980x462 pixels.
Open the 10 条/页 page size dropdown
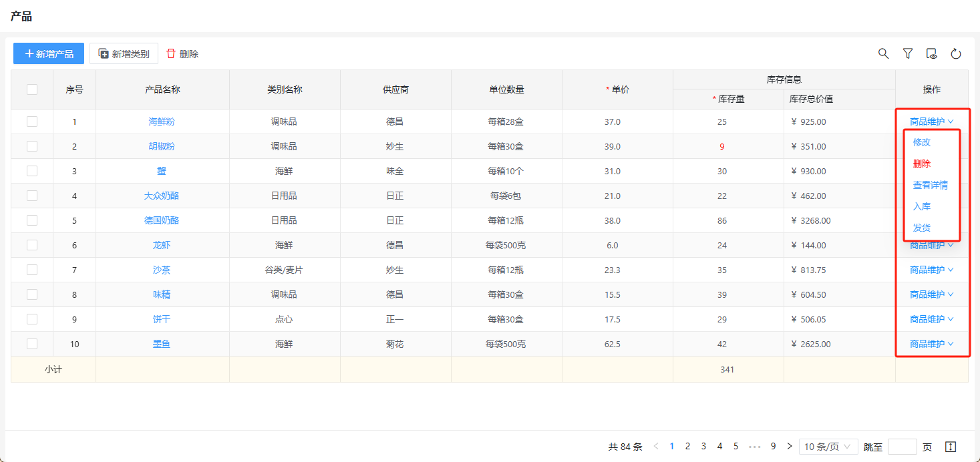[x=828, y=447]
